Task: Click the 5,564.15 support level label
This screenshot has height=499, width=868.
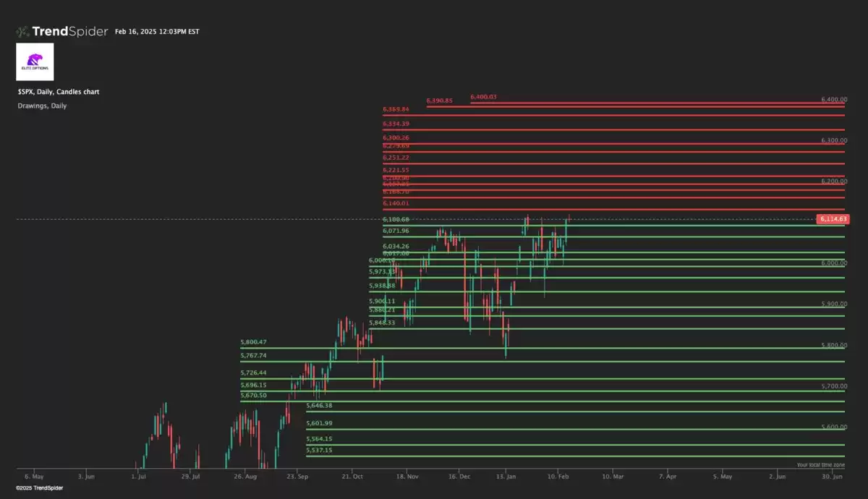Action: coord(319,438)
